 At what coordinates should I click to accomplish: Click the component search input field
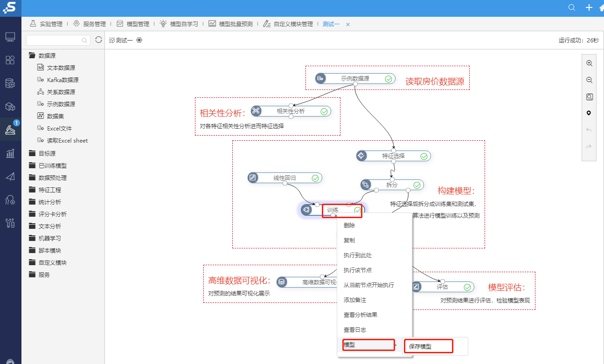click(x=58, y=41)
